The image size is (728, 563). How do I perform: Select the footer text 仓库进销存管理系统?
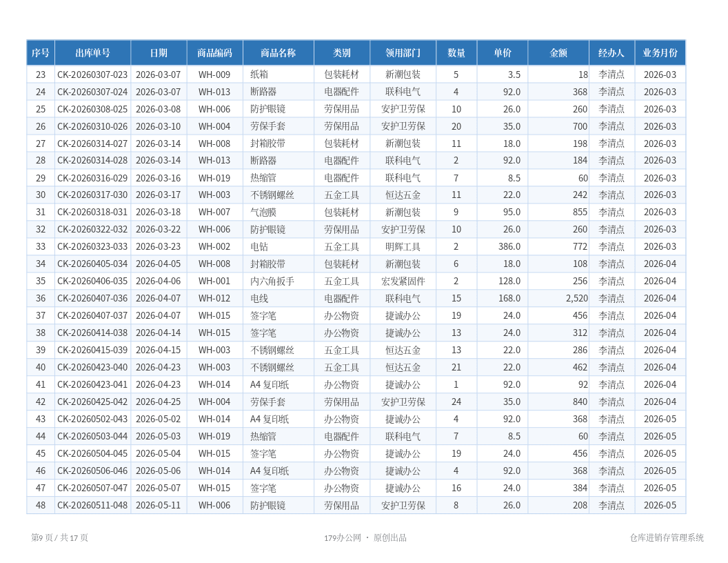click(667, 538)
